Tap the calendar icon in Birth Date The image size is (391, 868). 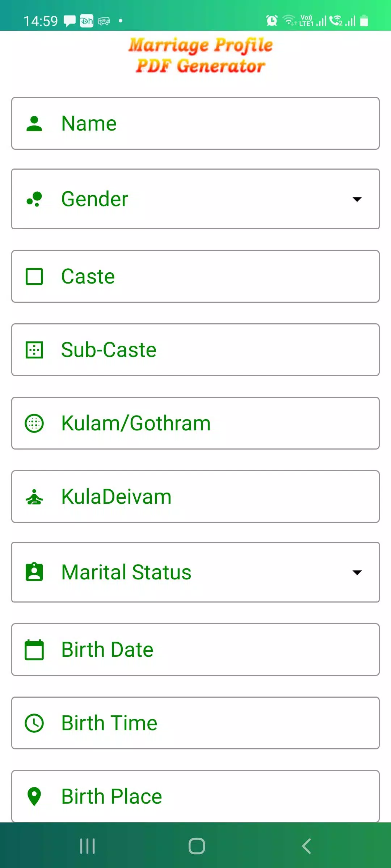tap(34, 650)
